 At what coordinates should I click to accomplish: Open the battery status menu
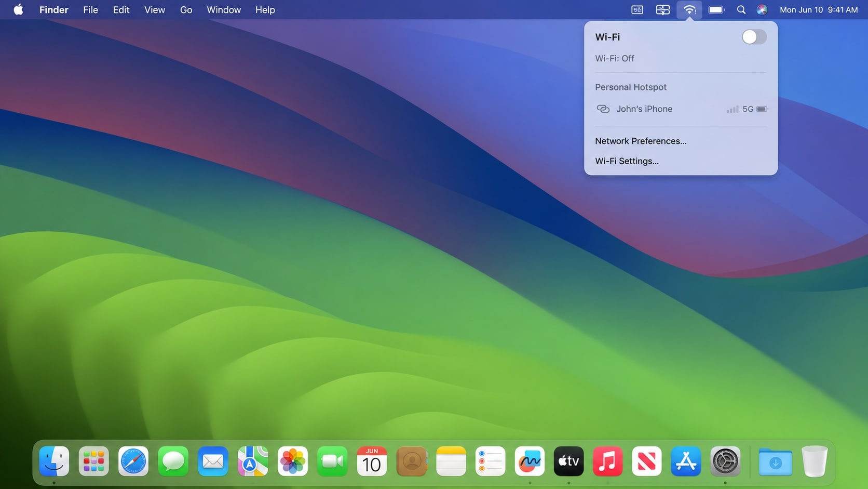[716, 10]
